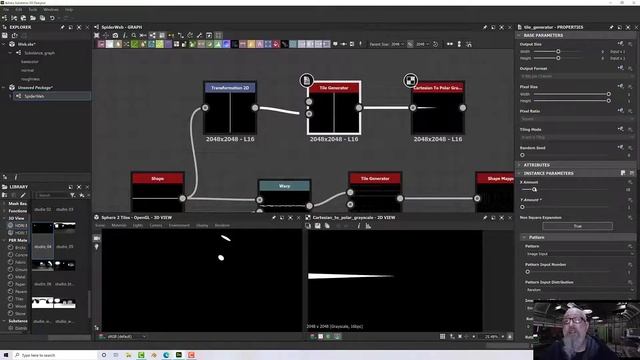The image size is (640, 360).
Task: Select the Functions category in Library
Action: coord(18,211)
